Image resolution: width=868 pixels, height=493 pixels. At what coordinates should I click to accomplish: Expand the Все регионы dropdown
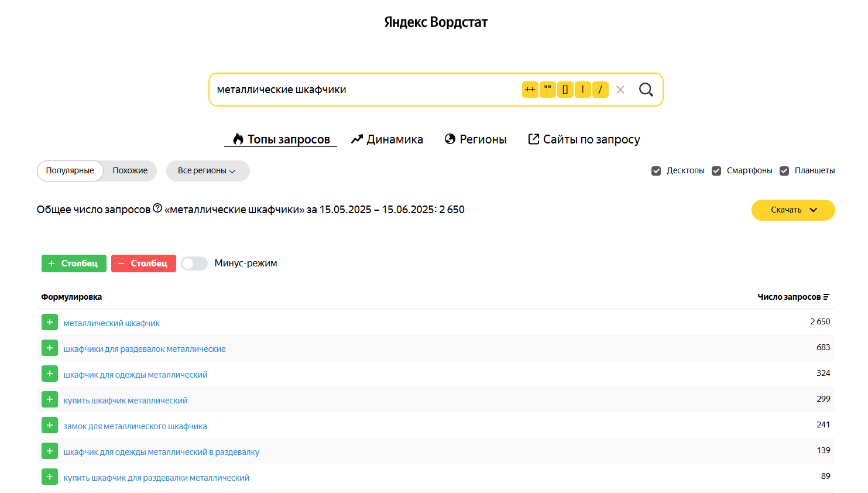point(208,171)
